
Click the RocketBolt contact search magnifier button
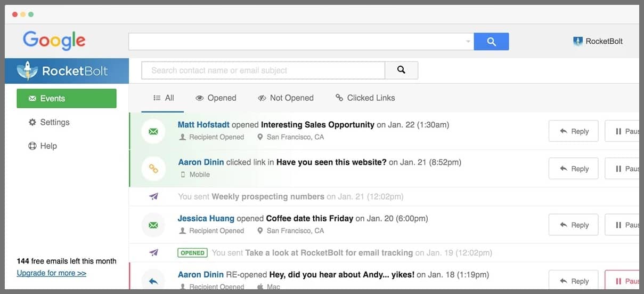click(401, 70)
